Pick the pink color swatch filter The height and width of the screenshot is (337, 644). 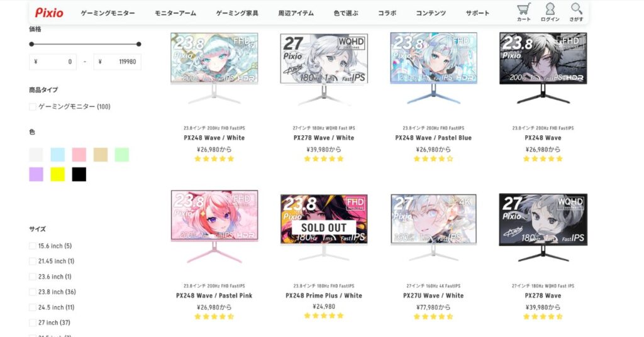coord(79,155)
